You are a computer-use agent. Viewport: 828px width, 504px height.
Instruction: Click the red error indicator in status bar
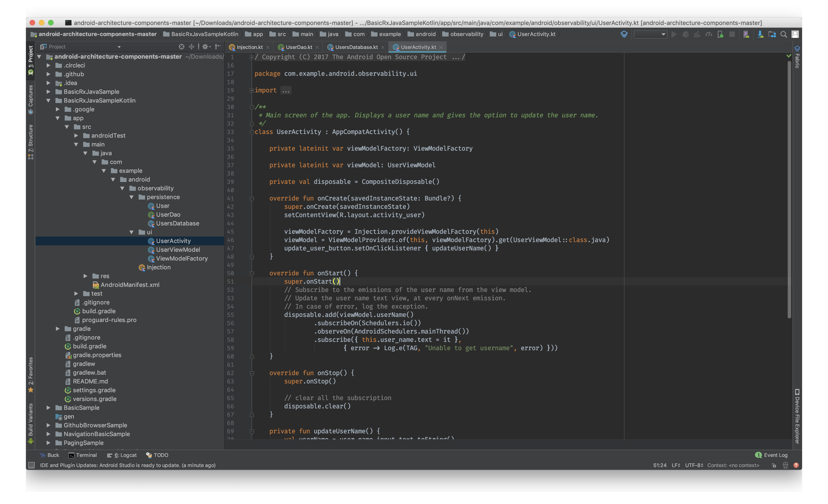click(x=796, y=465)
